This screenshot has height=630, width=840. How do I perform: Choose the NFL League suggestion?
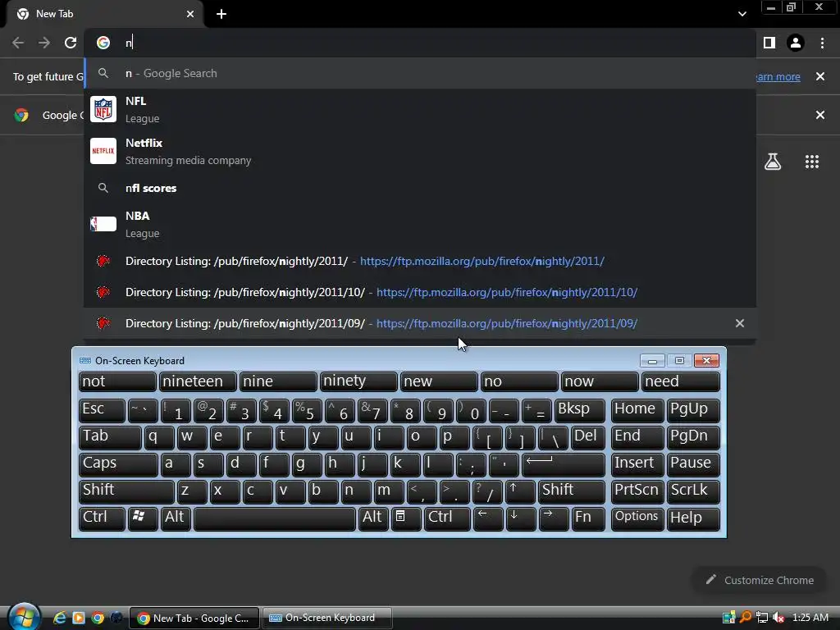pyautogui.click(x=420, y=109)
